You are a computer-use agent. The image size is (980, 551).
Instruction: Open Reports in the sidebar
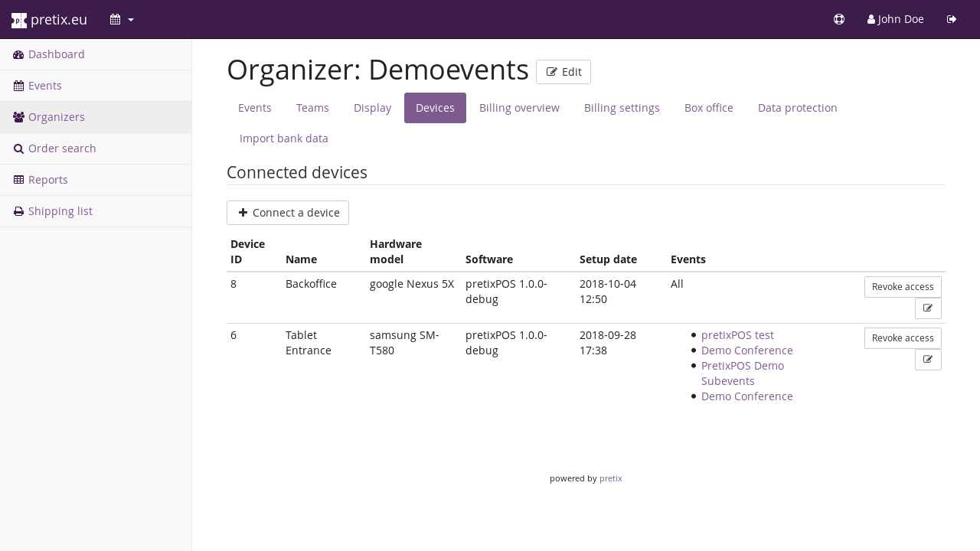[47, 180]
